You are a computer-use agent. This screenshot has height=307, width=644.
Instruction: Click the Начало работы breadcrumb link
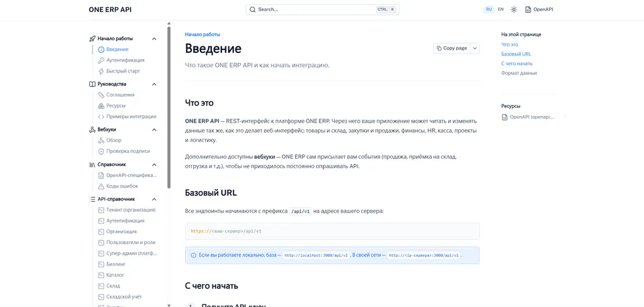click(203, 34)
